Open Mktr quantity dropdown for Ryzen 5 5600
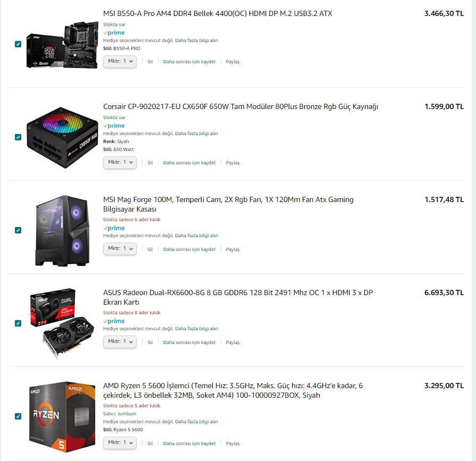 (x=120, y=443)
